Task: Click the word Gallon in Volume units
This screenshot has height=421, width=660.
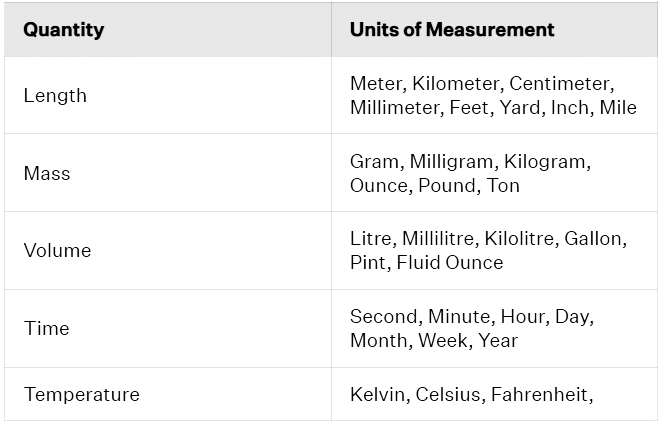Action: 595,239
